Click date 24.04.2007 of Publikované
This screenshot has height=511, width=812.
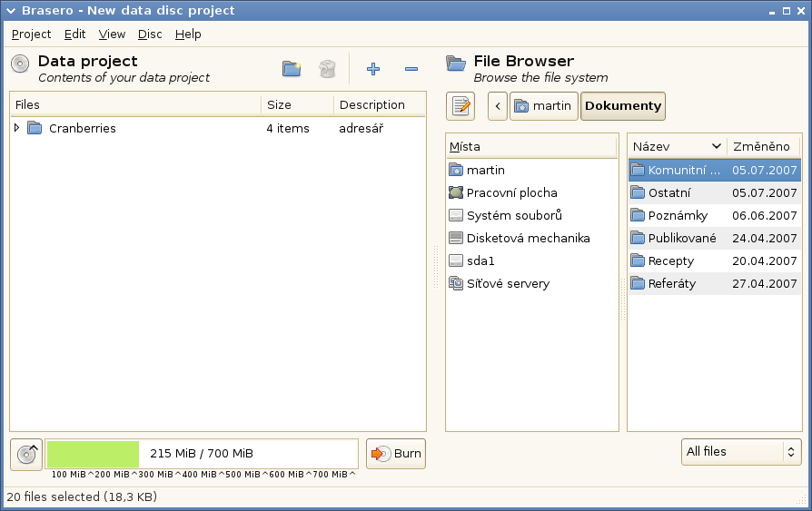point(765,238)
